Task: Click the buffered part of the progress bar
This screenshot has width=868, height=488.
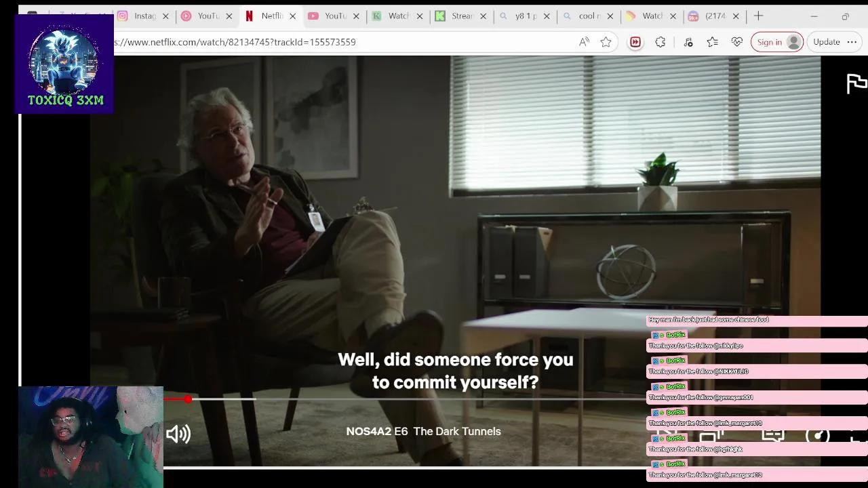Action: pyautogui.click(x=224, y=399)
